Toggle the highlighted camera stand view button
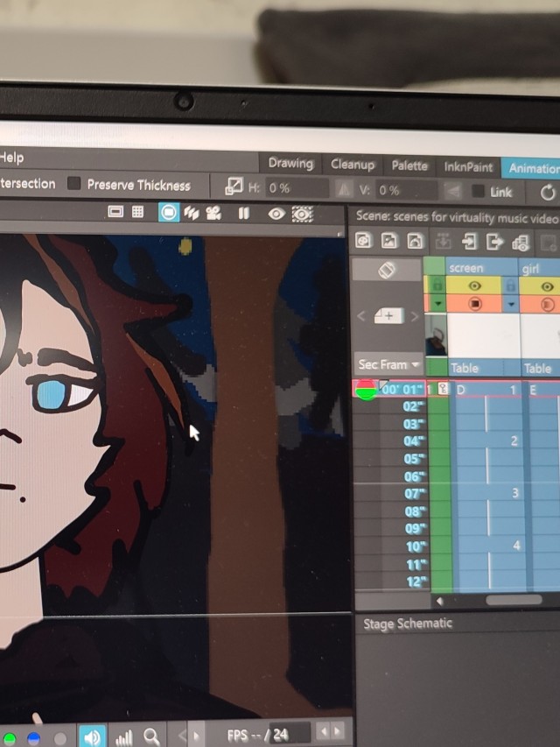This screenshot has height=747, width=560. coord(169,213)
